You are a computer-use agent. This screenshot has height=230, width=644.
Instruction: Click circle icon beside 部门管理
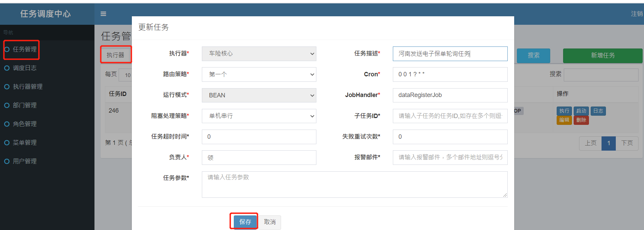point(7,106)
